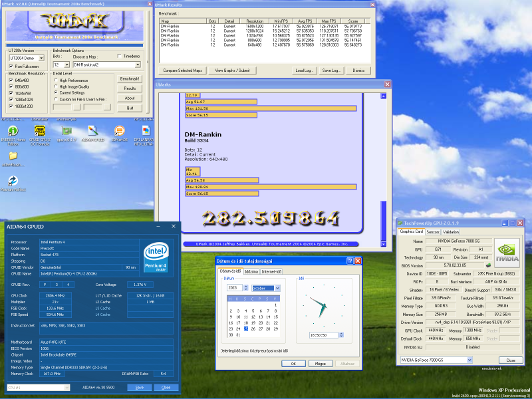
Task: Click the Quit button in UMark
Action: (x=130, y=108)
